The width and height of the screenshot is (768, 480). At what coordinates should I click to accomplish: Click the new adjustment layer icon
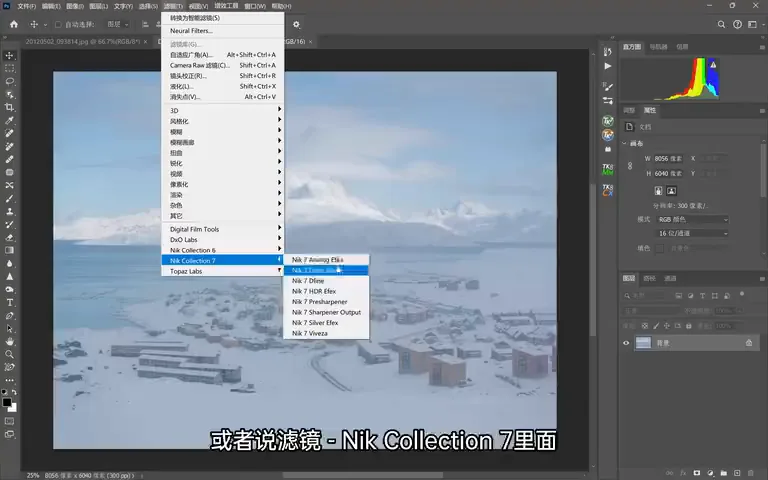point(710,473)
